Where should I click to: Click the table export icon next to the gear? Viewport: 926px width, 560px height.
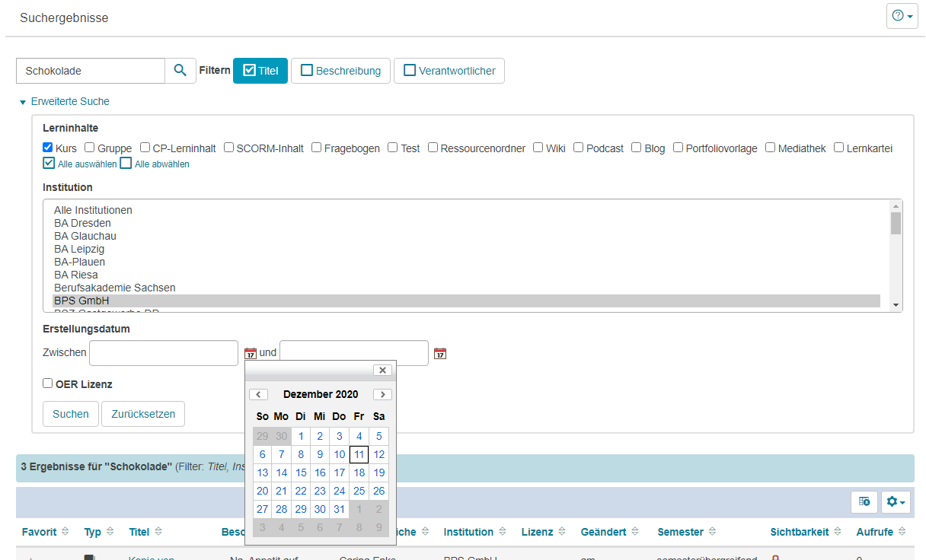865,502
